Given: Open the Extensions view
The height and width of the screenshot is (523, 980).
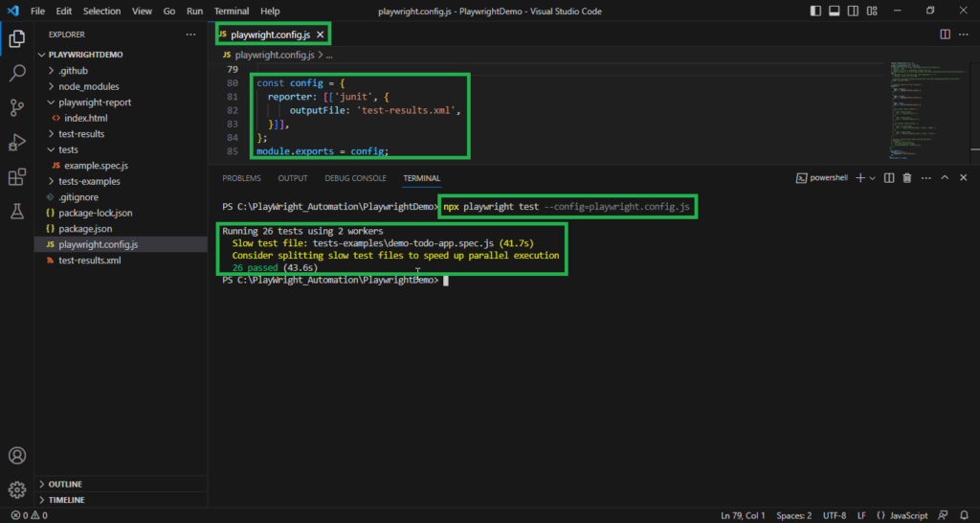Looking at the screenshot, I should [x=17, y=177].
